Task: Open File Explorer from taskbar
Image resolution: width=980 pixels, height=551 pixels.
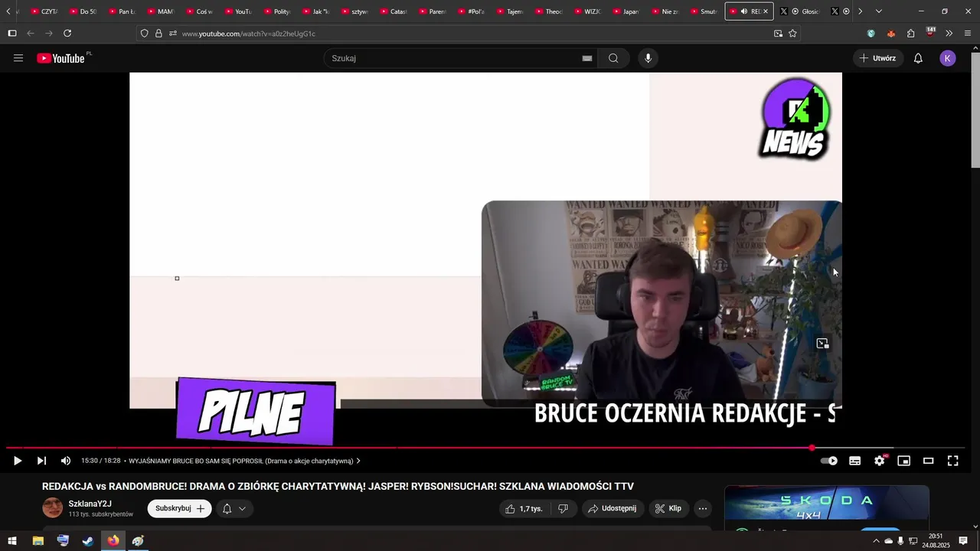Action: click(38, 541)
